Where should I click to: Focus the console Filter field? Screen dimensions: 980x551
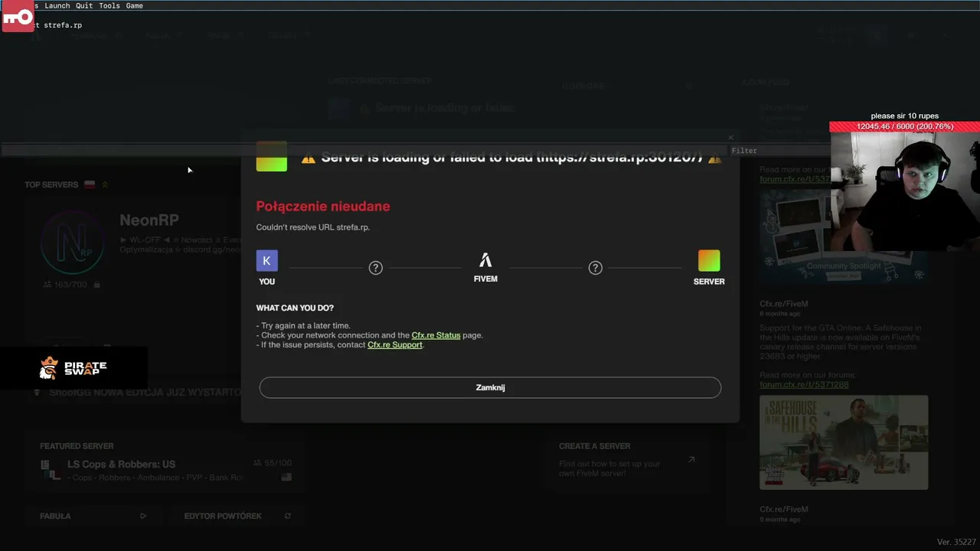(779, 151)
